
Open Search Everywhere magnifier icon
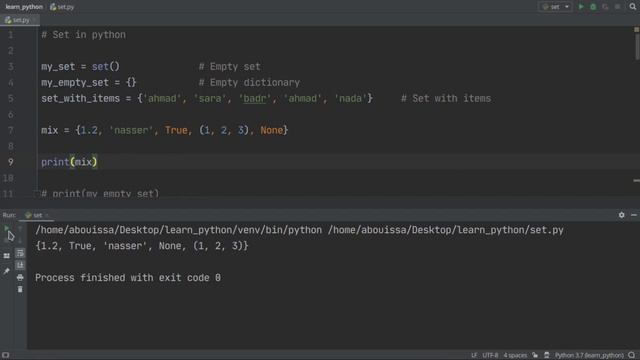(632, 7)
